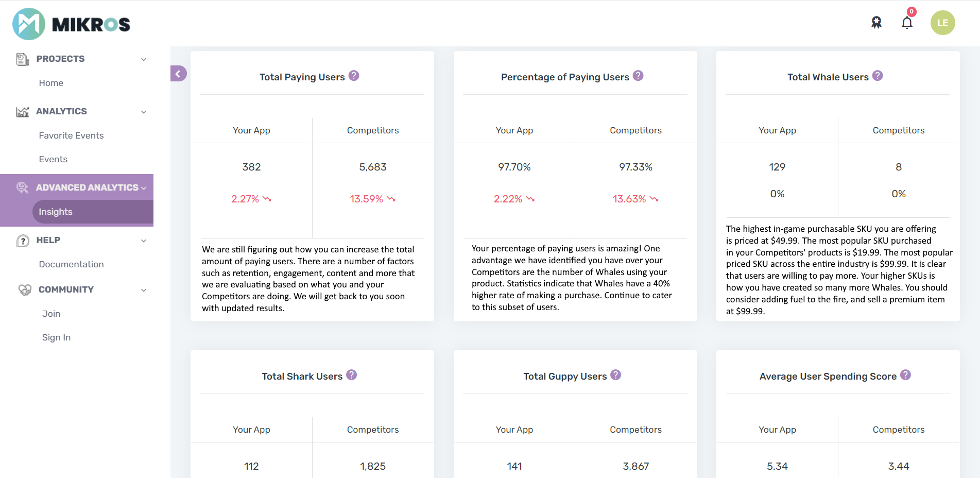Show Average User Spending Score help
Screen dimensions: 980x478
coord(905,375)
